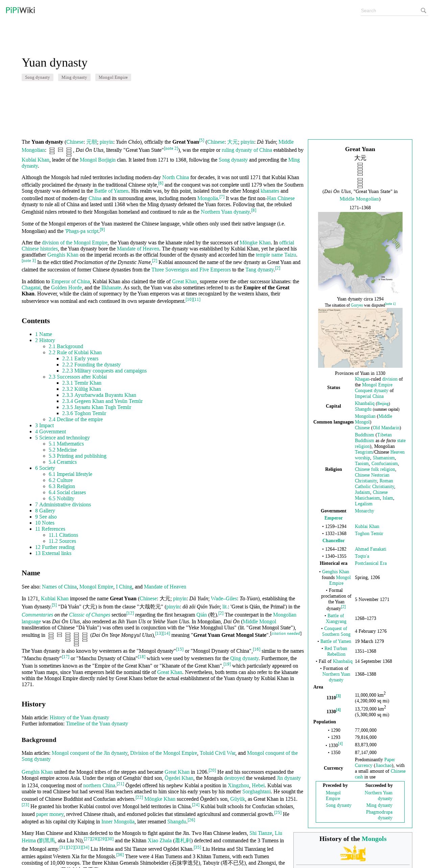This screenshot has width=434, height=868.
Task: Open the Inner Mongolia link
Action: tap(118, 822)
